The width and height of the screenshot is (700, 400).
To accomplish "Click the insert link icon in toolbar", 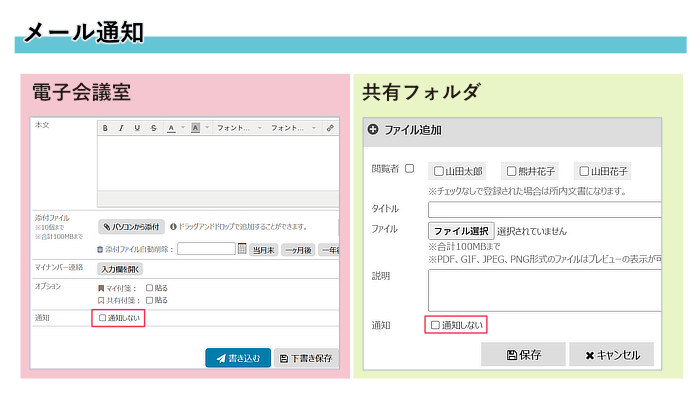I will (x=330, y=128).
